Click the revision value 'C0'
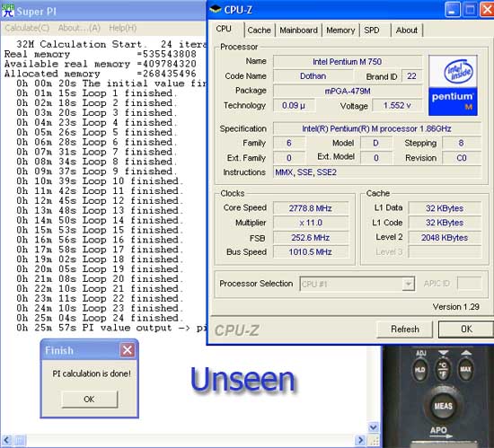Viewport: 494px width, 448px height. click(x=462, y=158)
